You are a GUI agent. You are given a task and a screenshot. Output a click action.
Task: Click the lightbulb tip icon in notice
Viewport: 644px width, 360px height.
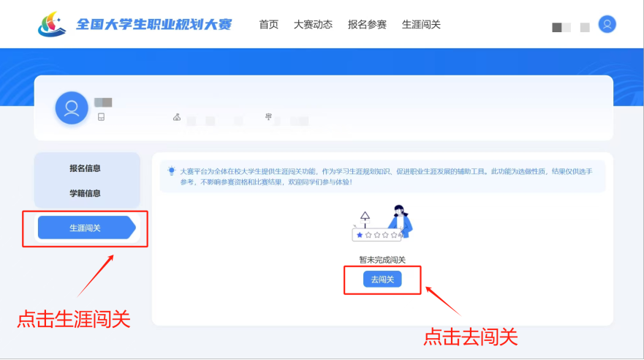click(x=172, y=170)
